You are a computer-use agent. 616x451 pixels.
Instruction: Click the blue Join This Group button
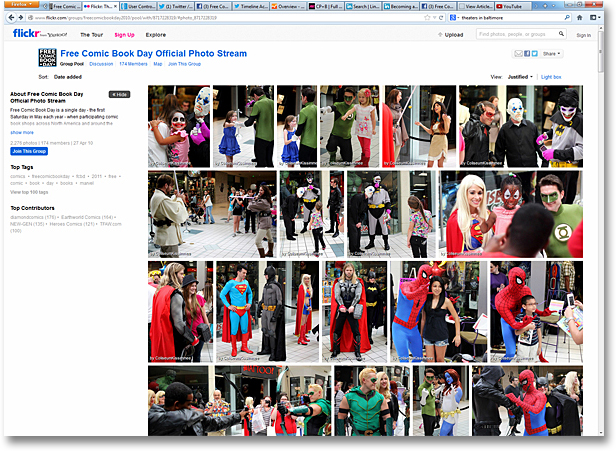pos(29,151)
